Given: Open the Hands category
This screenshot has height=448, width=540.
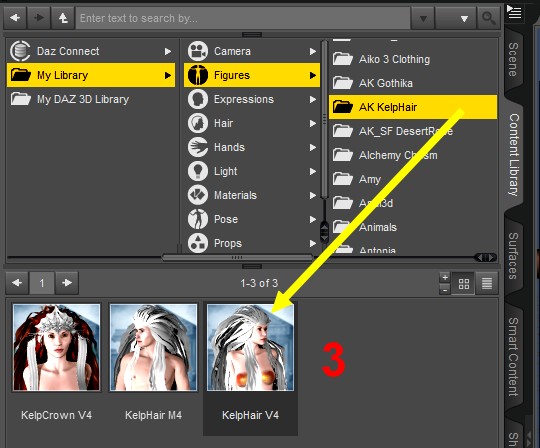Looking at the screenshot, I should point(252,147).
